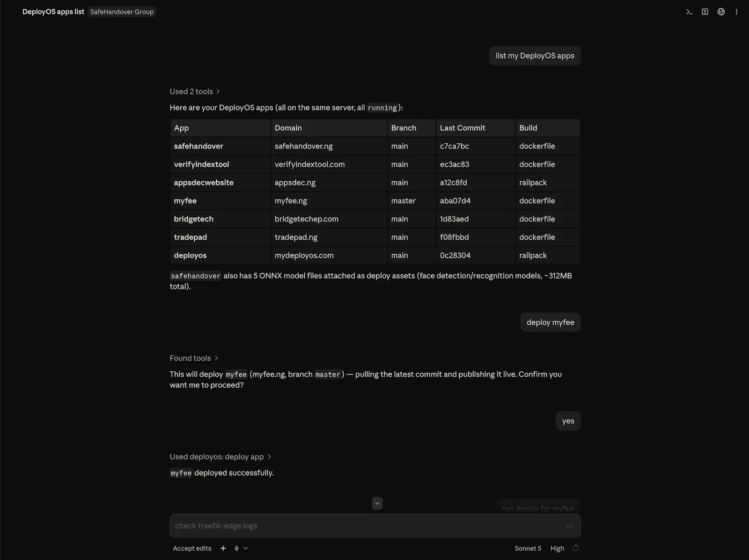Toggle the Accept edits mode
The width and height of the screenshot is (749, 560).
[x=192, y=548]
